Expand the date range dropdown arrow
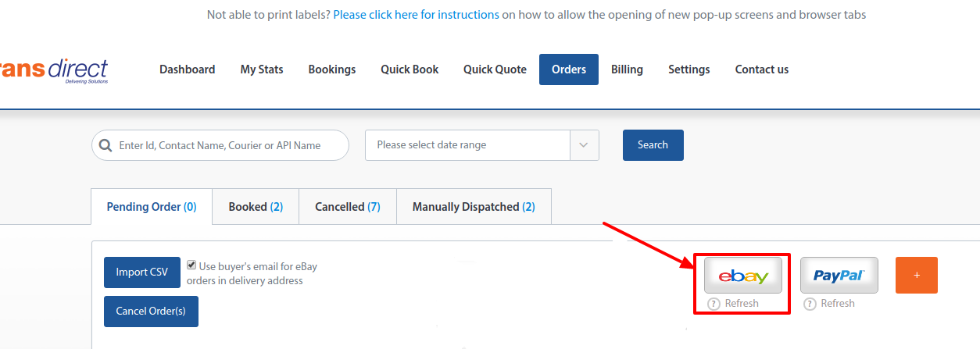The width and height of the screenshot is (980, 349). point(584,145)
